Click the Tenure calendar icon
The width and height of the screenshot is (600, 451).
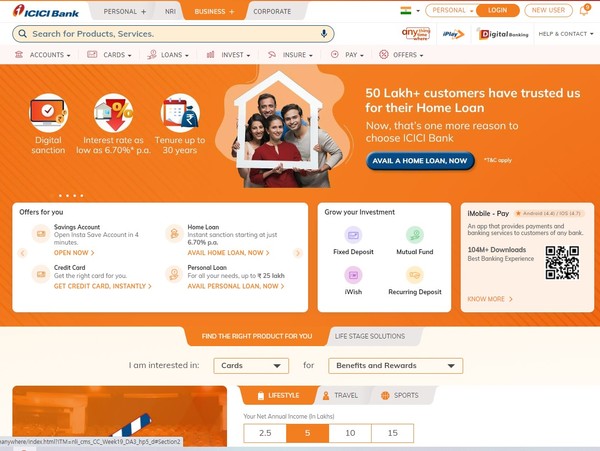click(180, 113)
